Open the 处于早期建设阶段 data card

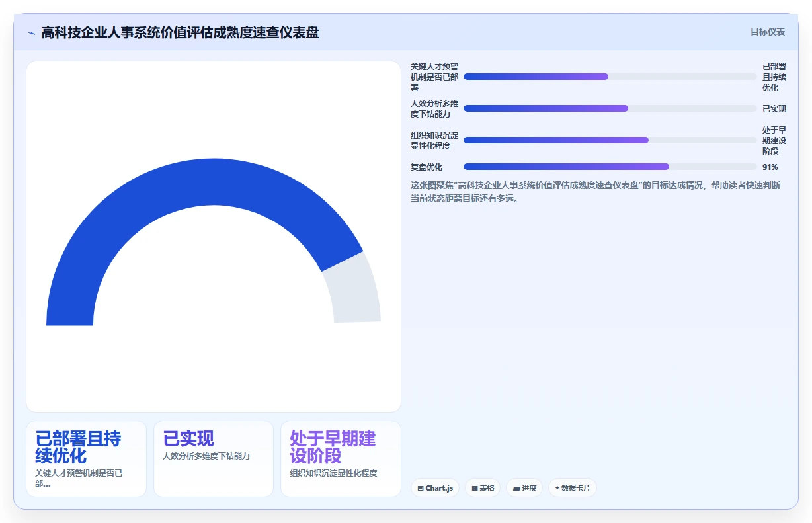(341, 459)
